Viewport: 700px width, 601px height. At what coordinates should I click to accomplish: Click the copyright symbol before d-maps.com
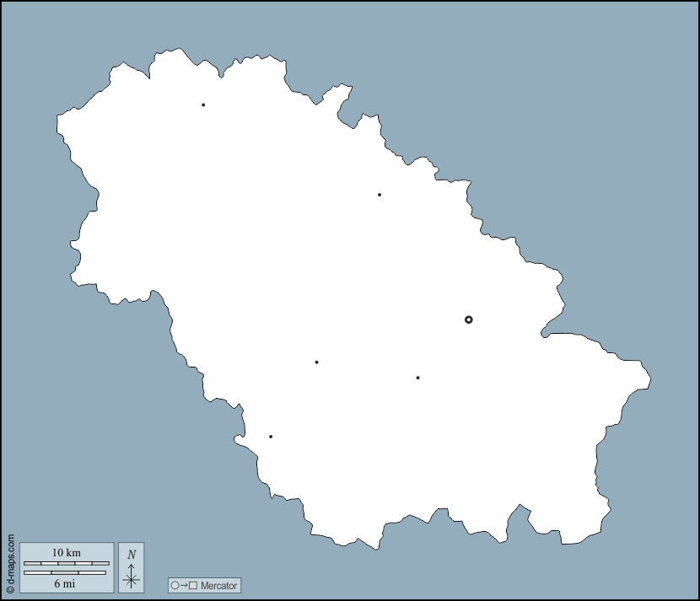pos(10,591)
